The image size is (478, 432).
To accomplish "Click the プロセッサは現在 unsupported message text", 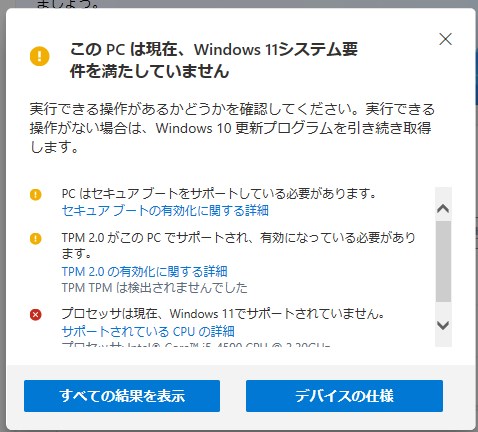I will tap(223, 314).
